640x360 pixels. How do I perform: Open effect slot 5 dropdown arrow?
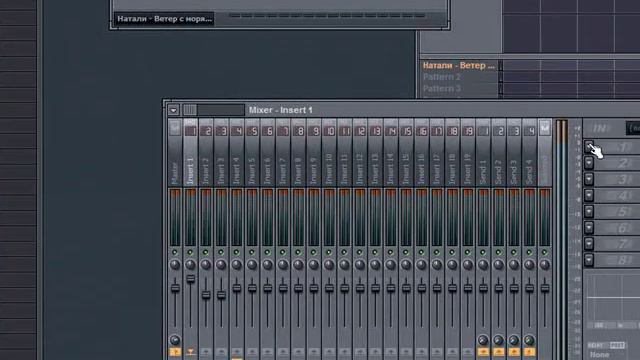[589, 211]
